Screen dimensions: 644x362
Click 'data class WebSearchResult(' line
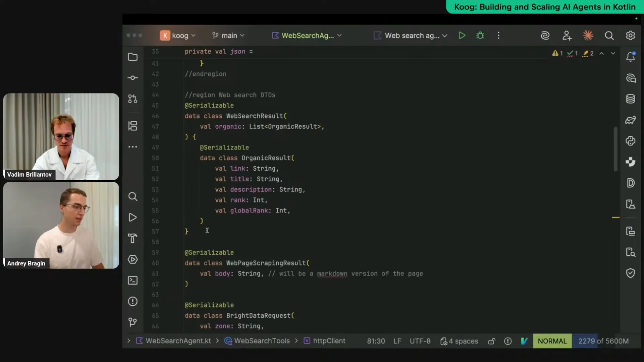tap(236, 116)
